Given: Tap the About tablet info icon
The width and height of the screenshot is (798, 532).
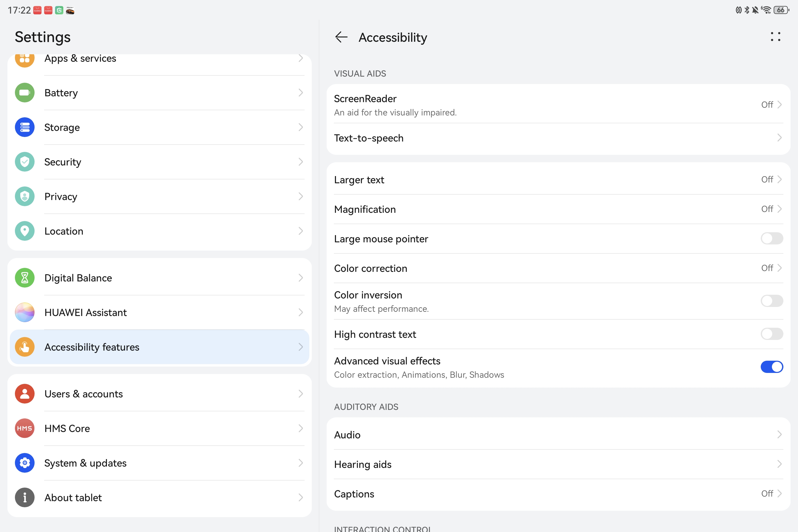Looking at the screenshot, I should (24, 498).
